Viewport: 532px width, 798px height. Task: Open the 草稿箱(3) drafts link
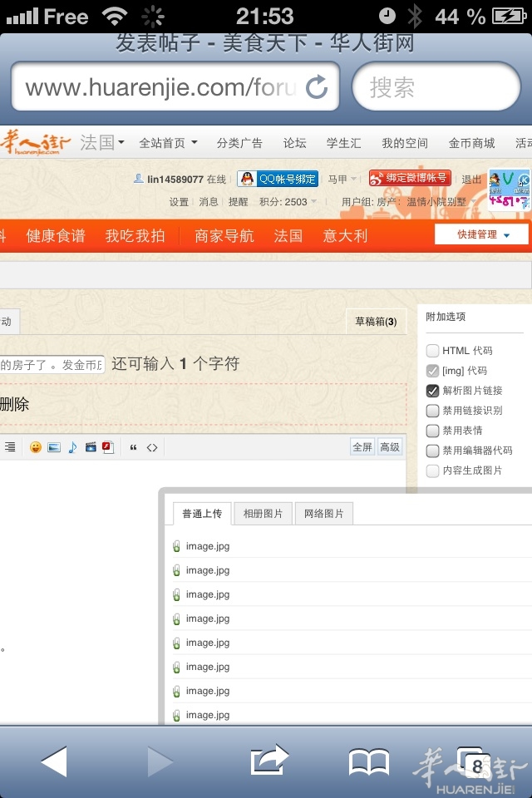[376, 322]
